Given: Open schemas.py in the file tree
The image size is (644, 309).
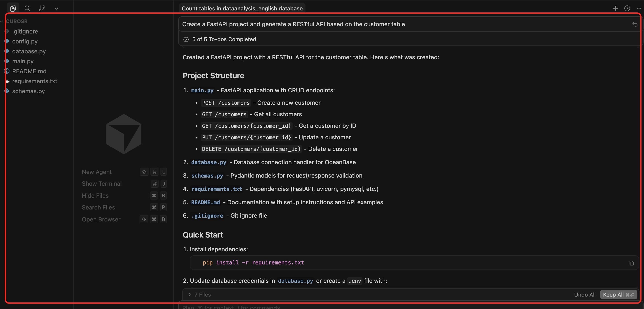Looking at the screenshot, I should pos(28,91).
